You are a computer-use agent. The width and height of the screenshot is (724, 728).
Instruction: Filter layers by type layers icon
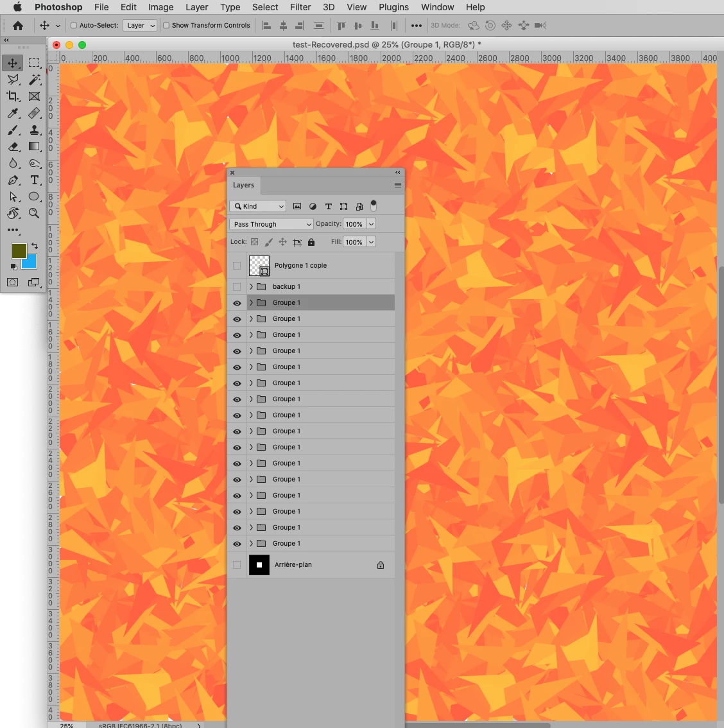pos(328,206)
